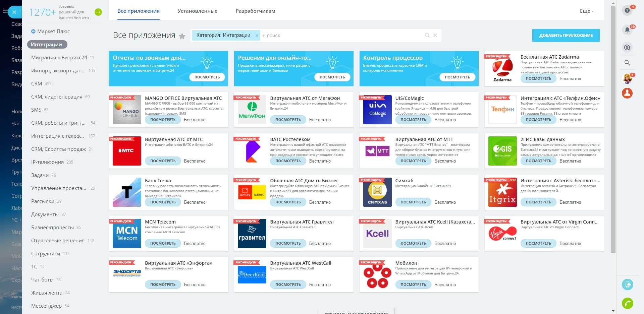Click ПОСМОТРЕТЬ on the Отчеты по звонкам banner
The height and width of the screenshot is (314, 644).
coord(207,77)
